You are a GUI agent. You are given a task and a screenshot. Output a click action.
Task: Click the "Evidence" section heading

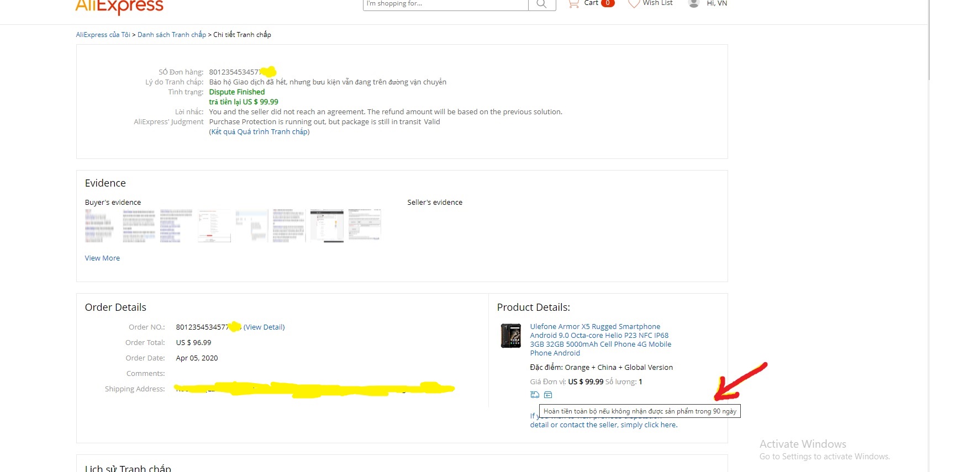tap(105, 183)
